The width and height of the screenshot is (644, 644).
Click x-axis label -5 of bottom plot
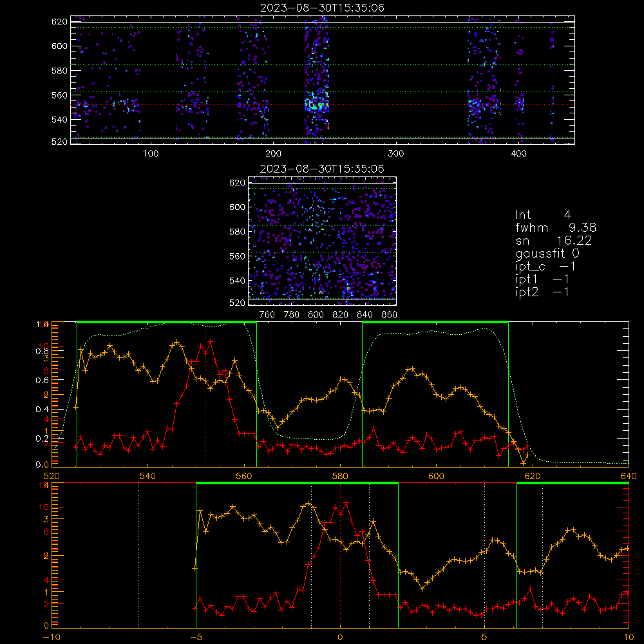click(x=196, y=638)
